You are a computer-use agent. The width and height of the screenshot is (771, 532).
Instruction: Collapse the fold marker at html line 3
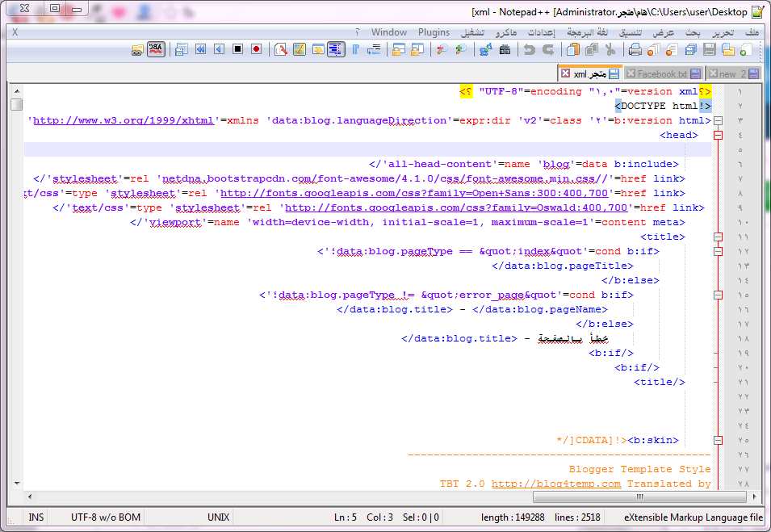[x=718, y=120]
